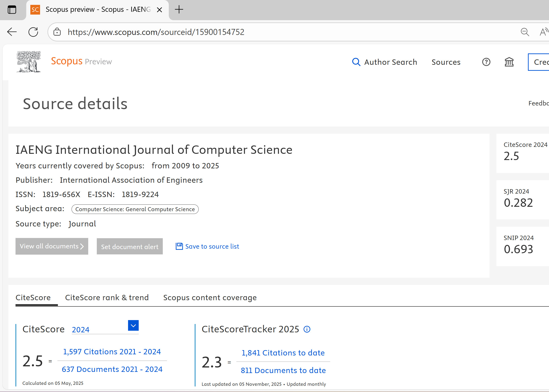The width and height of the screenshot is (549, 392).
Task: Click Author Search link
Action: click(385, 62)
